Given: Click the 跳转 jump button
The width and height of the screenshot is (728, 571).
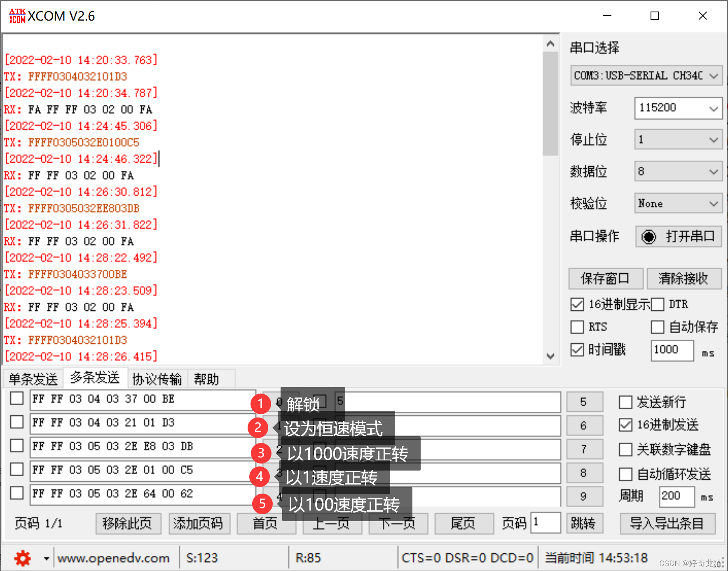Looking at the screenshot, I should [585, 524].
